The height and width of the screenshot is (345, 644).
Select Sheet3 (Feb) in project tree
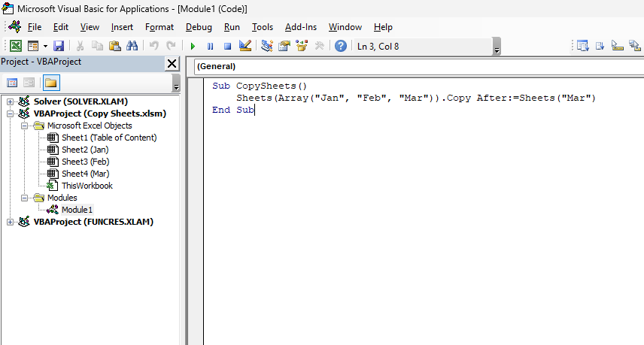(x=86, y=162)
